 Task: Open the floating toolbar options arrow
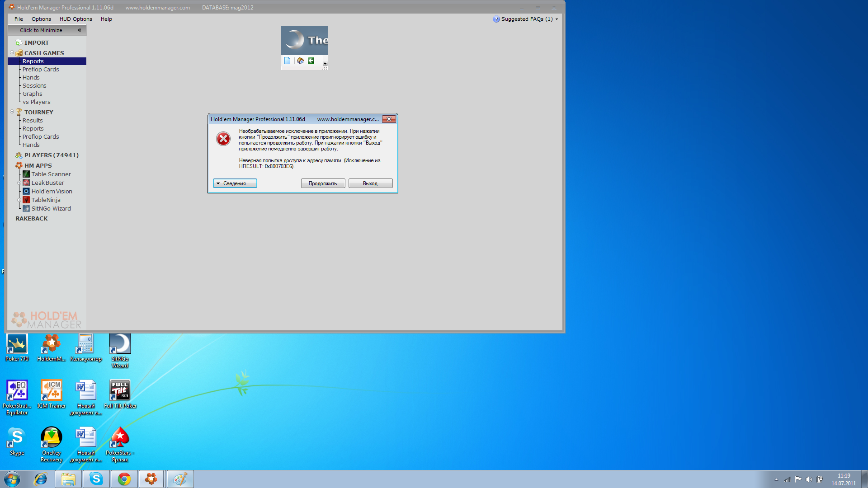point(325,63)
